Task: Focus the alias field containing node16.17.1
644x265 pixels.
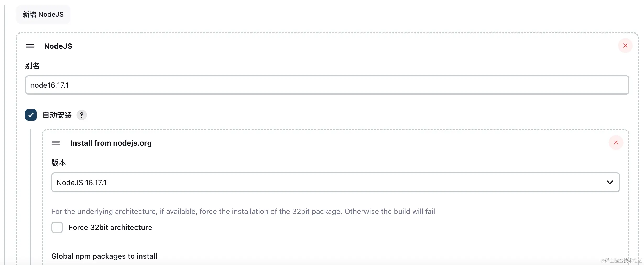Action: (327, 85)
